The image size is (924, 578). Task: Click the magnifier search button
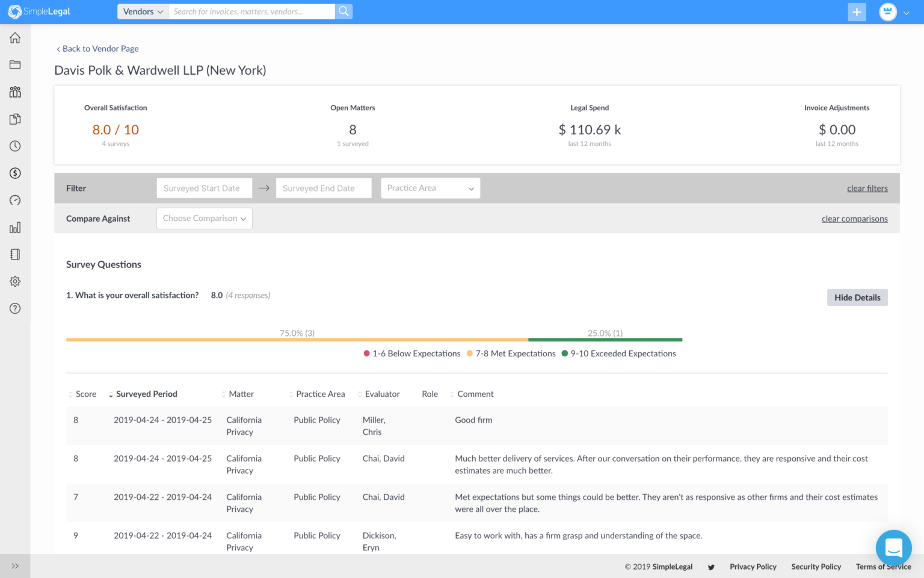click(343, 11)
